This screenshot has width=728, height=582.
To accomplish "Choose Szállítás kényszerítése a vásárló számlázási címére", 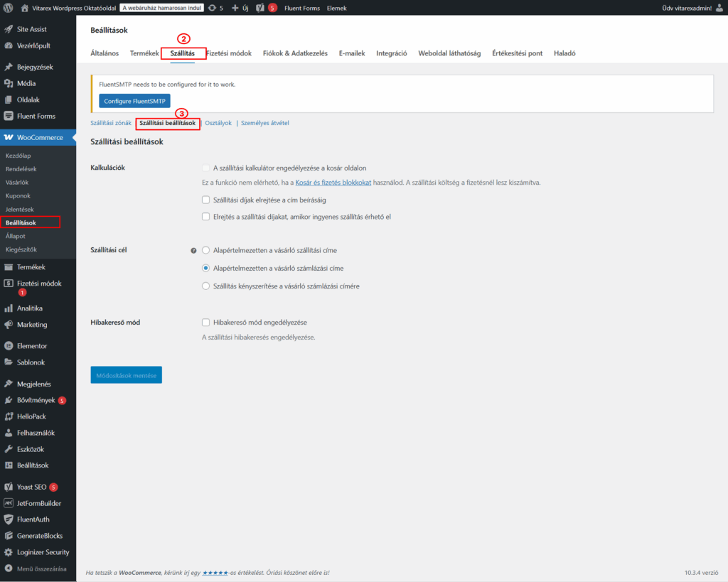I will 206,286.
